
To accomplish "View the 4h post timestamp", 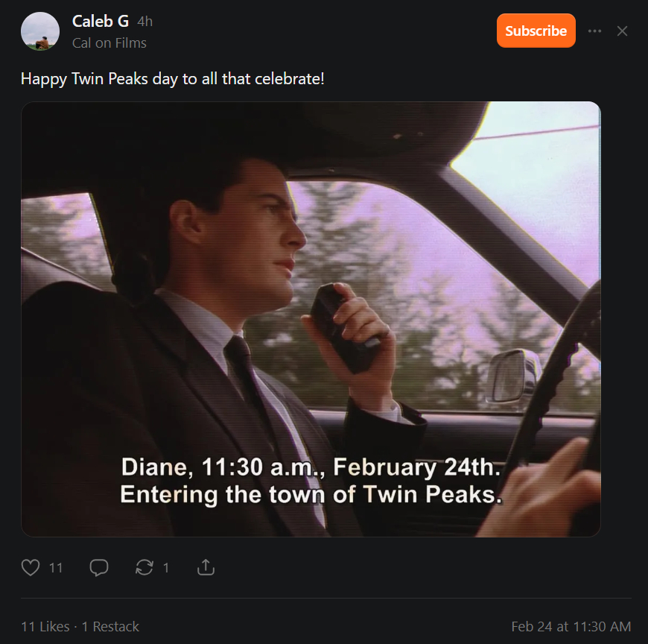I will [144, 22].
